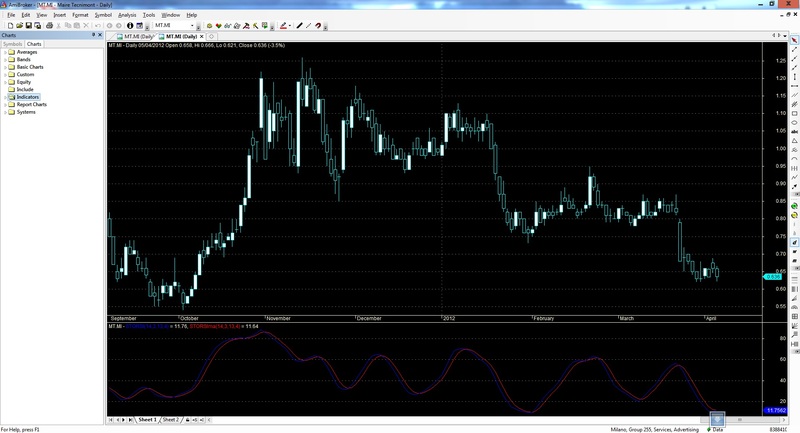Viewport: 800px width, 433px height.
Task: Click the Data status indicator
Action: (x=715, y=429)
